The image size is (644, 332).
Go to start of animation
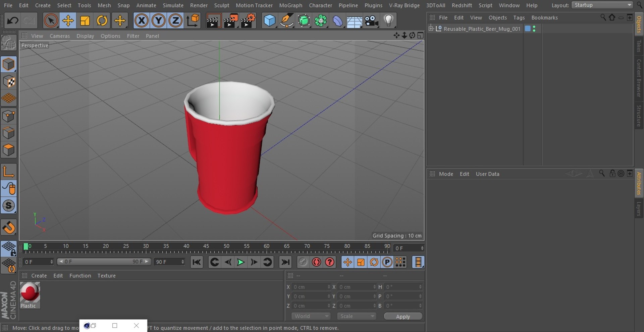click(197, 262)
